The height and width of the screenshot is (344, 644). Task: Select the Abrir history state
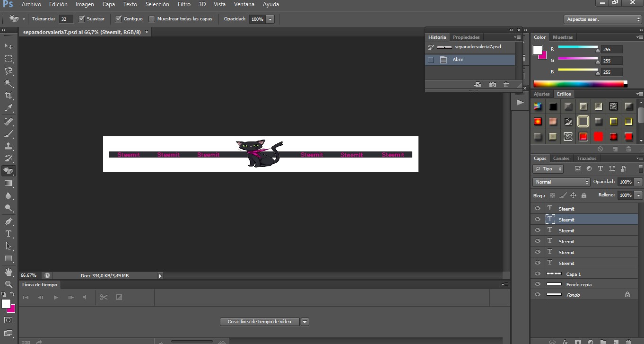point(470,60)
